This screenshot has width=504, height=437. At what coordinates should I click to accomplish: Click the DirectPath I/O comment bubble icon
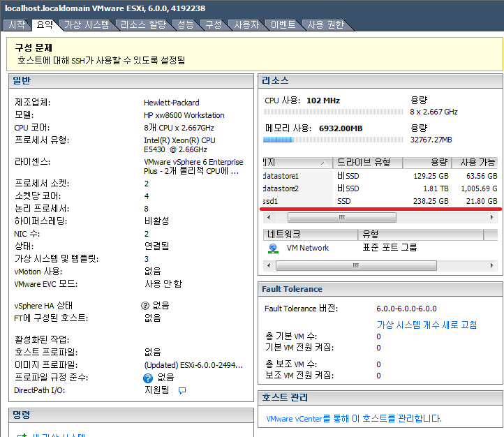tap(182, 391)
